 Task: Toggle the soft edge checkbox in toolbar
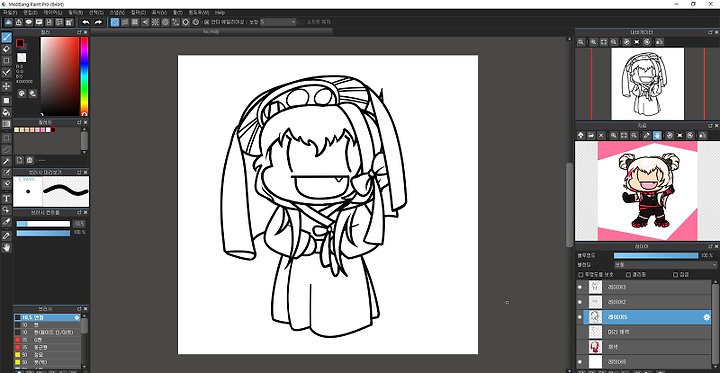[x=302, y=22]
